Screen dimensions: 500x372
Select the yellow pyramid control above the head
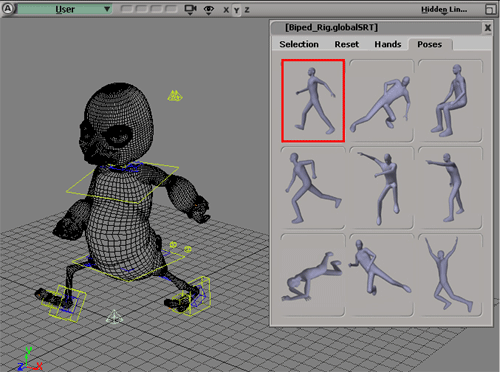175,96
